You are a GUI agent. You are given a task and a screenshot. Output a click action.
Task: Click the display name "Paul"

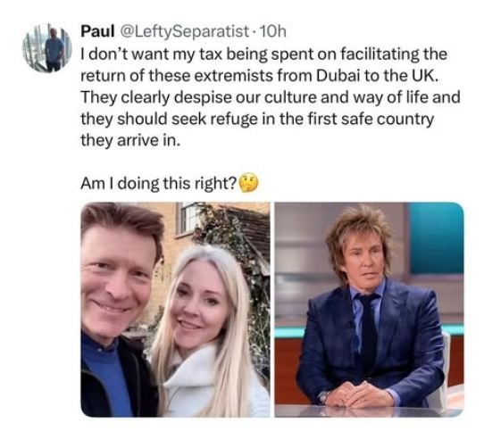tap(97, 31)
